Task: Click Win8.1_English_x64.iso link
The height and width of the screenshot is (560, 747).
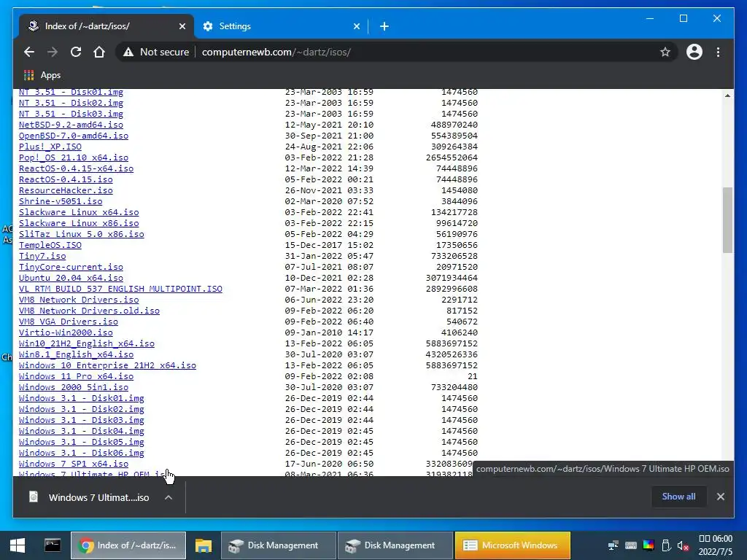Action: pyautogui.click(x=76, y=355)
